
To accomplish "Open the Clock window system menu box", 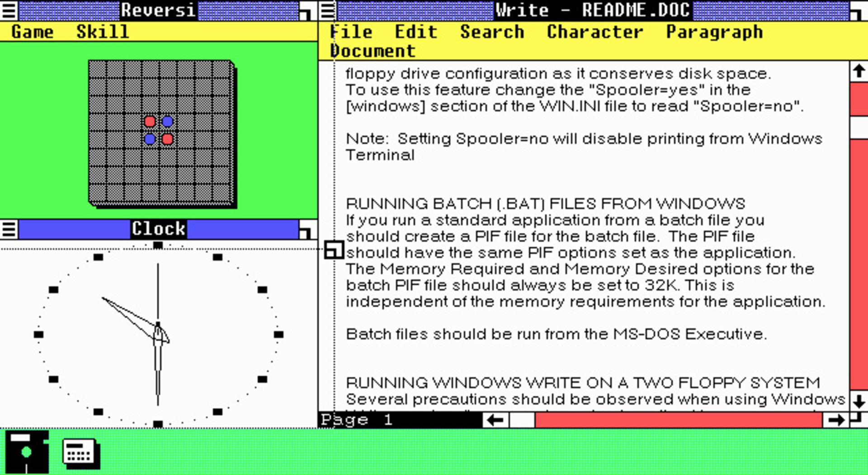I will pos(9,229).
